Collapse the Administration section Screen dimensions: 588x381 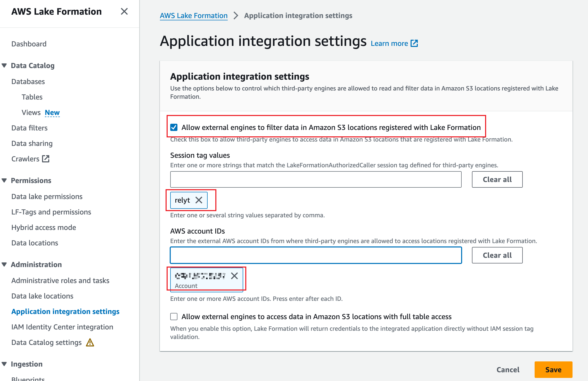4,264
